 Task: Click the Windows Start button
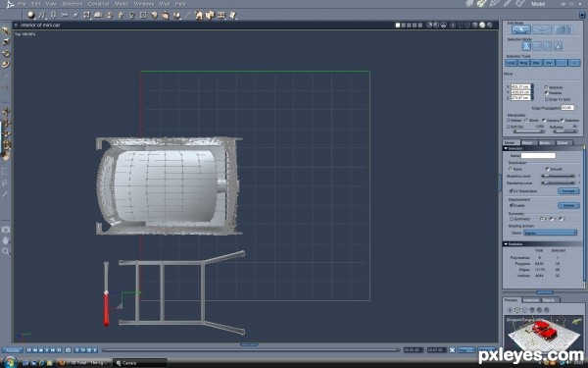tap(11, 362)
